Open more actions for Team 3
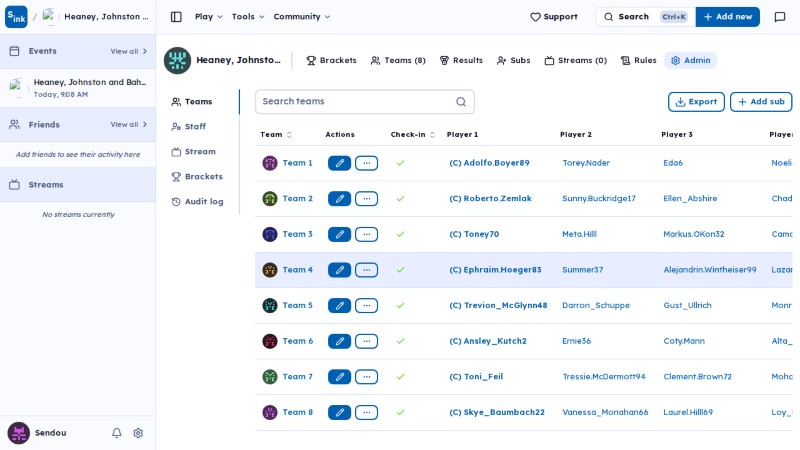 coord(366,234)
